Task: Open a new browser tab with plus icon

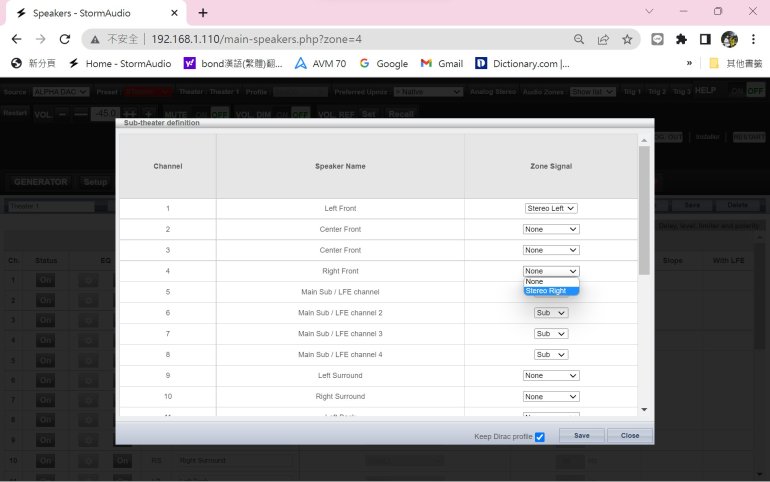Action: (203, 13)
